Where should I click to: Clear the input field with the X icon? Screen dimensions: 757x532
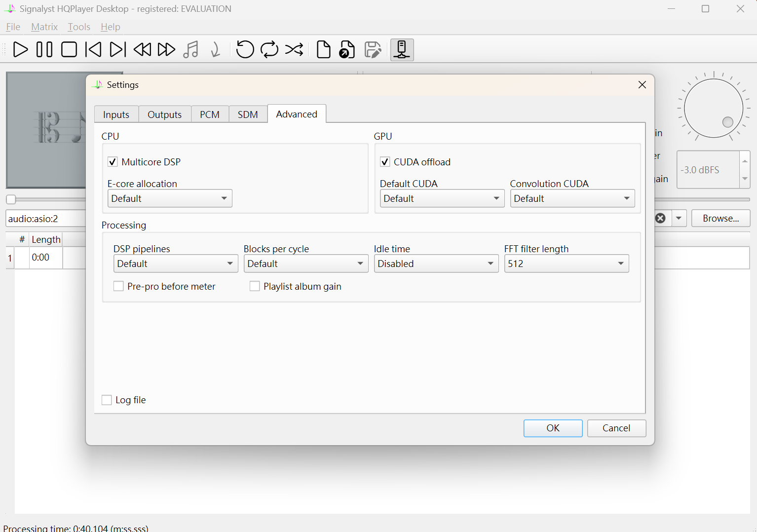660,218
